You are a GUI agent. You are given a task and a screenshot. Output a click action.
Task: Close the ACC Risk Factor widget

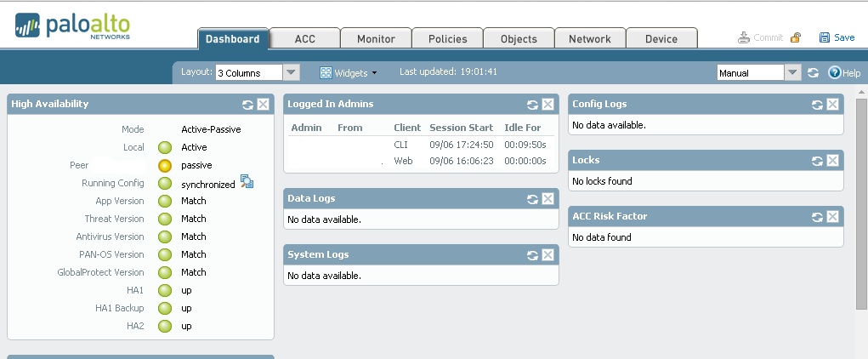(832, 217)
